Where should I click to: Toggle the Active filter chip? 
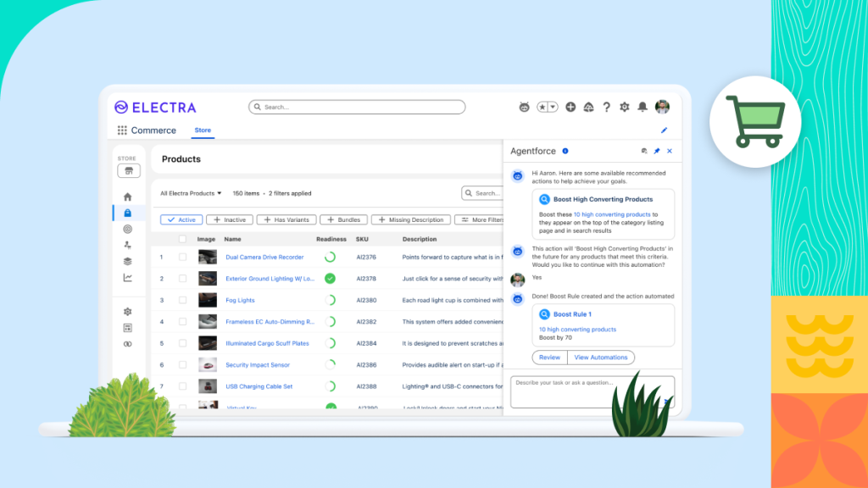click(x=181, y=219)
